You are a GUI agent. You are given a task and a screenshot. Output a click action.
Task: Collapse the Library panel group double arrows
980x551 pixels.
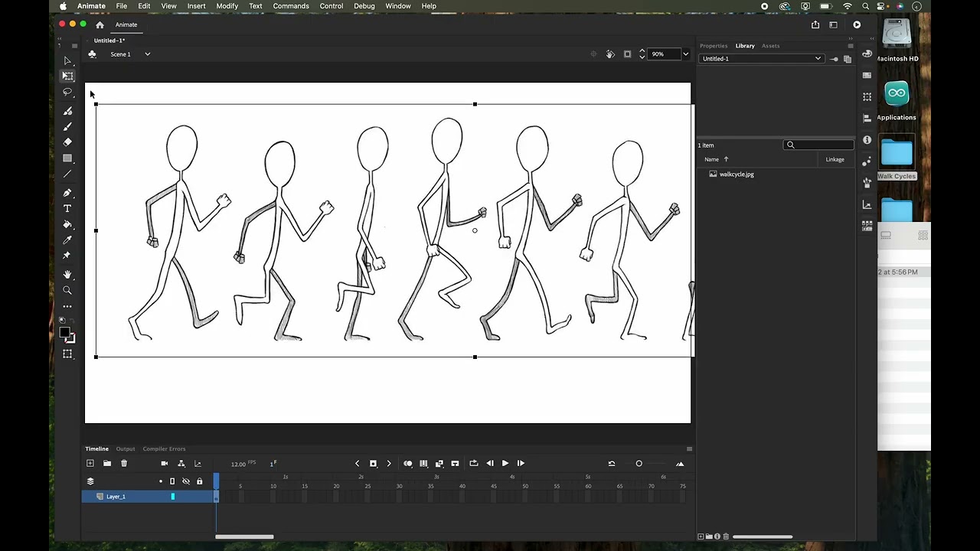(850, 37)
